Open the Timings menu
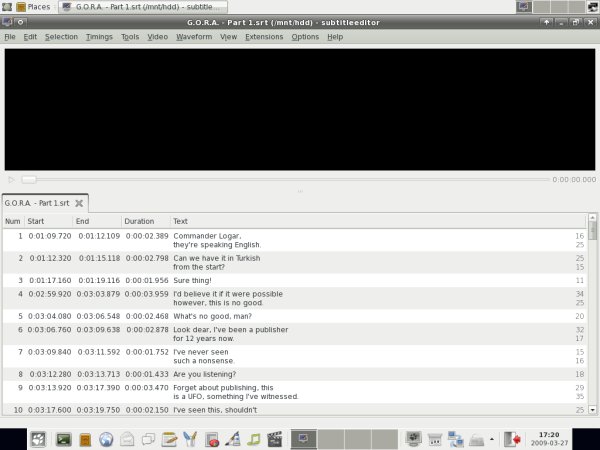600x450 pixels. tap(99, 37)
